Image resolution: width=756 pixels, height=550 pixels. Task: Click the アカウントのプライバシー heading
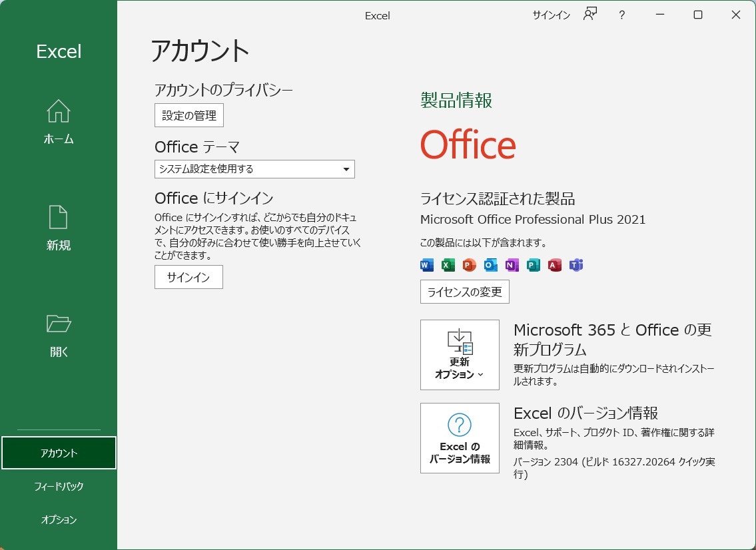coord(224,90)
